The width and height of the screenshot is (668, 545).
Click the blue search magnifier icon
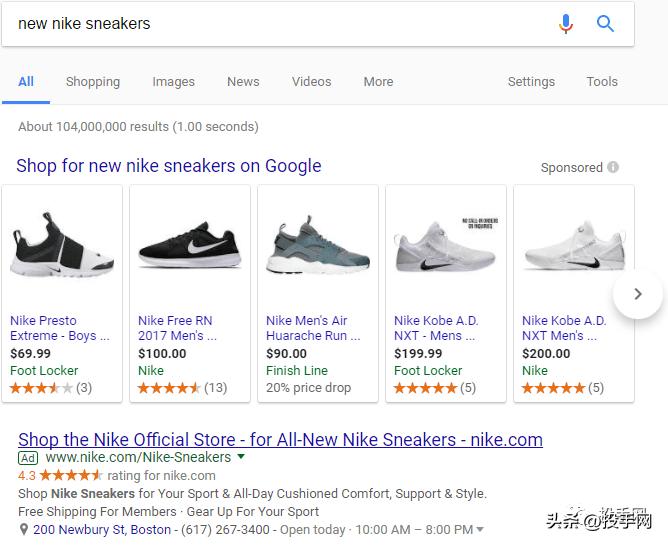point(605,23)
